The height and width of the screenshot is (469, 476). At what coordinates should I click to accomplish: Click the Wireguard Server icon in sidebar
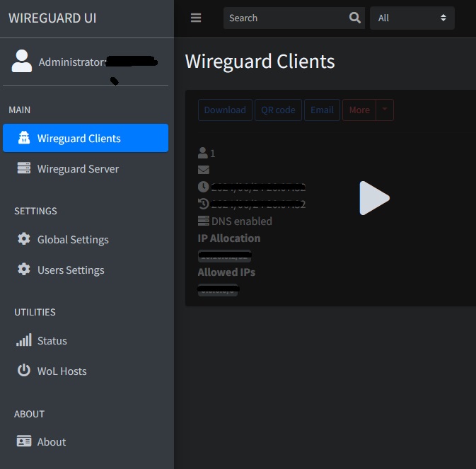pos(24,169)
